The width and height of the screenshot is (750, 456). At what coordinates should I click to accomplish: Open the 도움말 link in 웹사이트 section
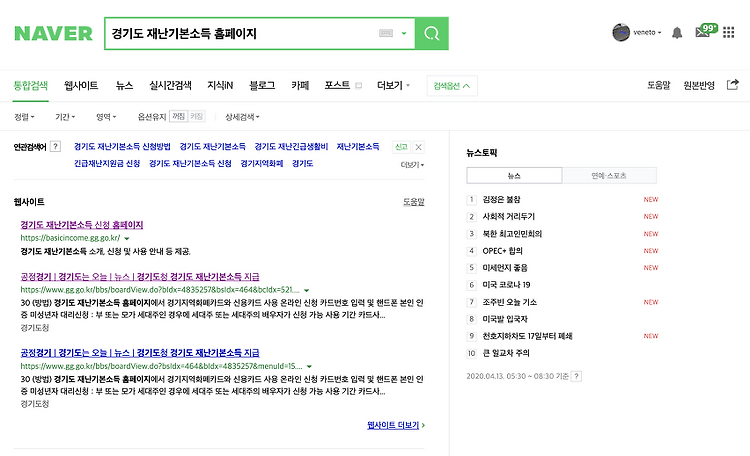414,202
